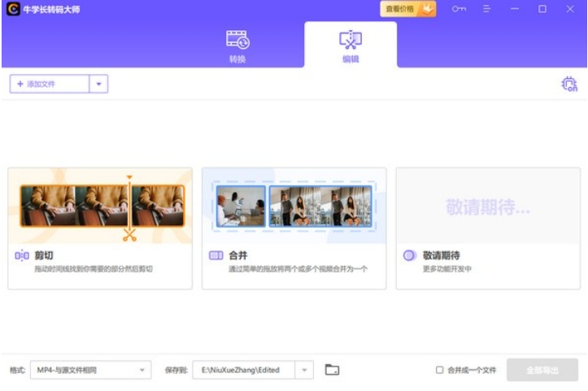588x391 pixels.
Task: Open the 合并 merge video card
Action: (294, 206)
